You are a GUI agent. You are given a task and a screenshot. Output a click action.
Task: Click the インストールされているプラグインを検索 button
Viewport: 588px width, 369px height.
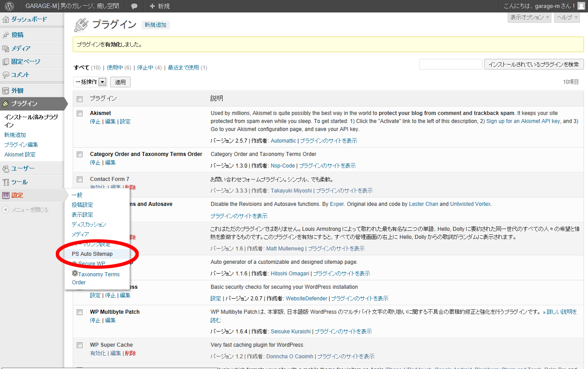click(534, 64)
